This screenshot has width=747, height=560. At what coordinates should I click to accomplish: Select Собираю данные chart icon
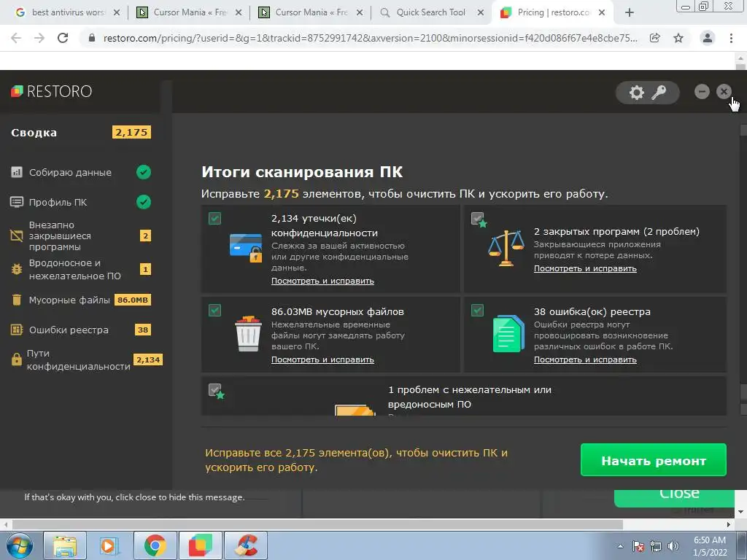17,172
